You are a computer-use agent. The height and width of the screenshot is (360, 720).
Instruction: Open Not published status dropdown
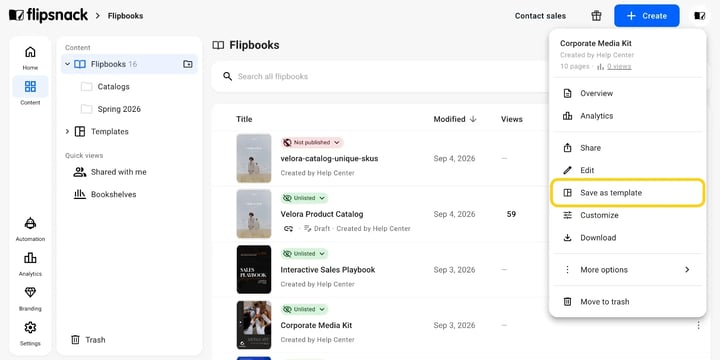[x=312, y=143]
